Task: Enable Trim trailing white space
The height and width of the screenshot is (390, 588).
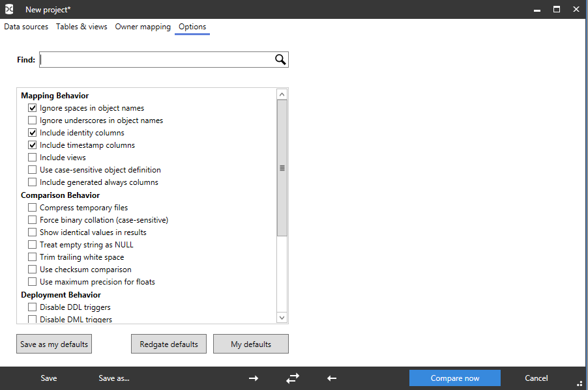Action: (32, 257)
